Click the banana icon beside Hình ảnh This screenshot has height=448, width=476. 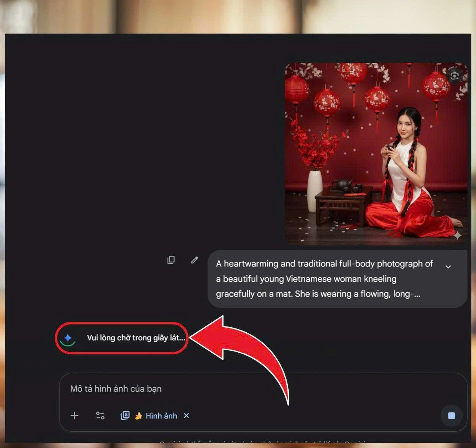point(139,416)
